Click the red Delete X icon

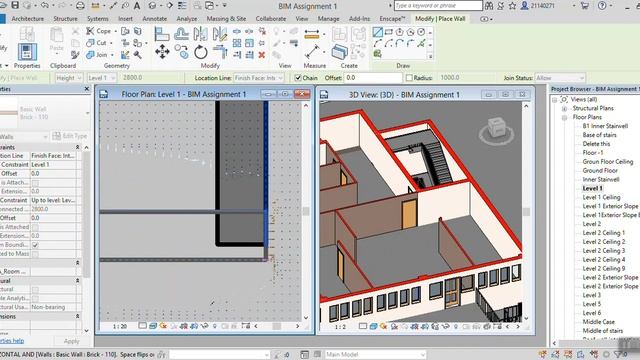tap(262, 55)
